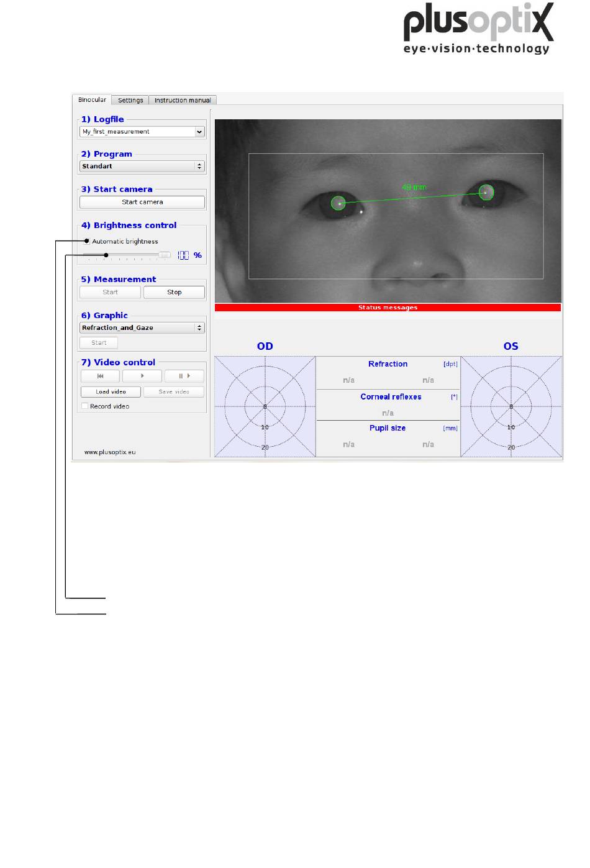
Task: Toggle the Automatic brightness checkbox
Action: [87, 241]
